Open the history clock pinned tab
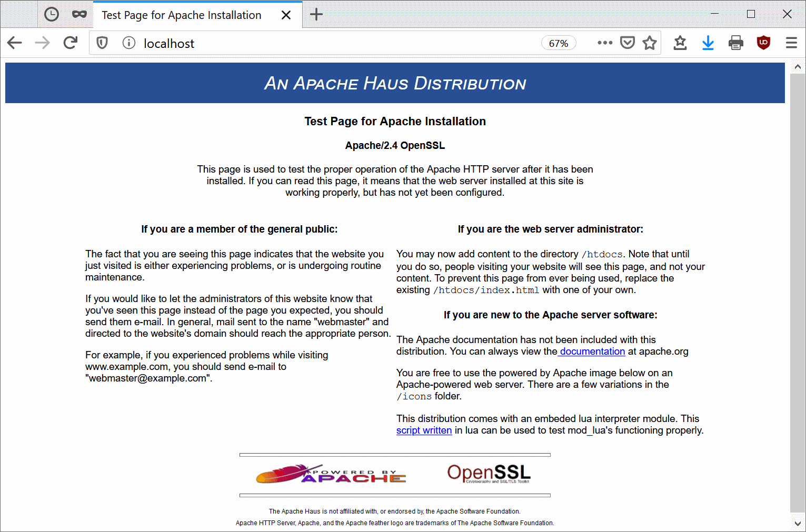The image size is (806, 532). [52, 14]
